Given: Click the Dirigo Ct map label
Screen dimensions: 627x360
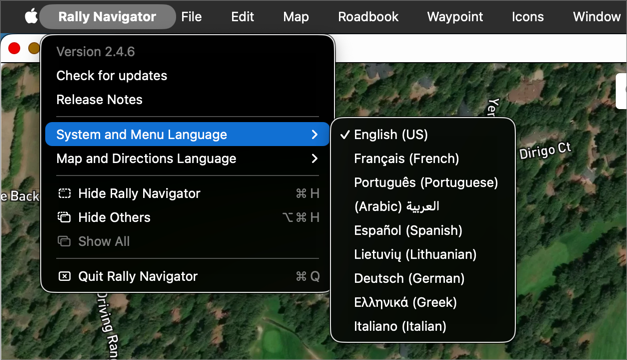Looking at the screenshot, I should [x=545, y=151].
